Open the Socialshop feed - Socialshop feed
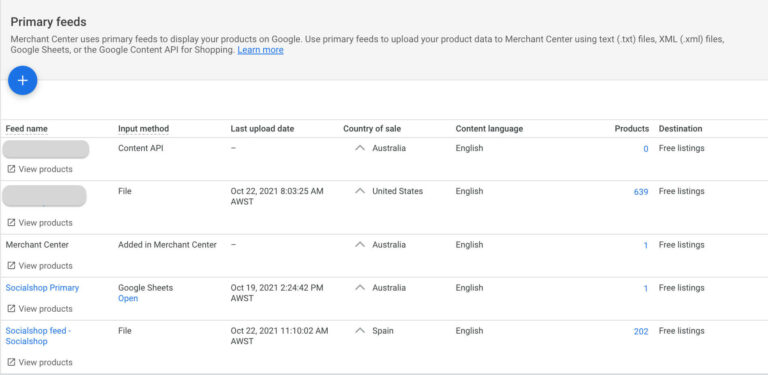 pos(38,336)
